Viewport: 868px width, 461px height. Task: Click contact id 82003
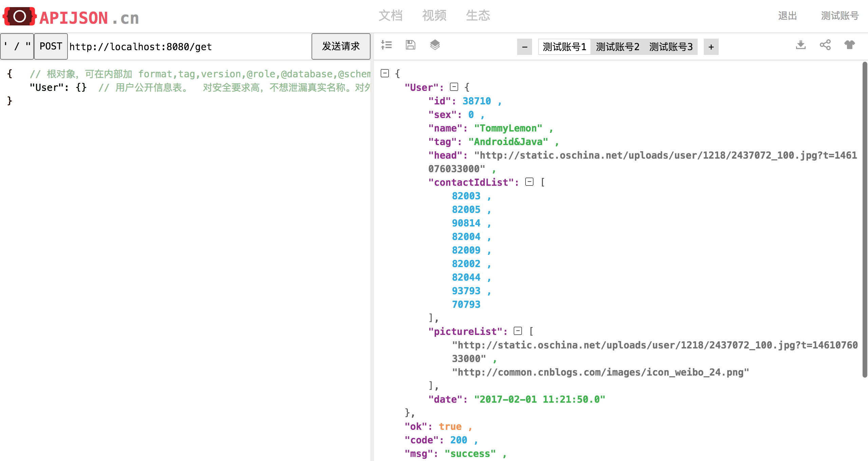[x=466, y=196]
